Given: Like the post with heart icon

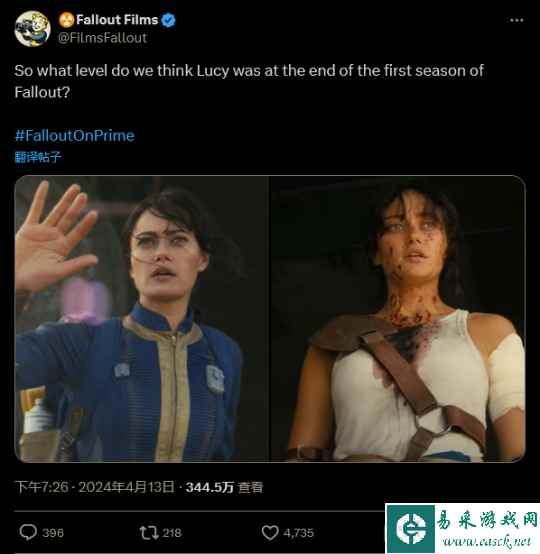Looking at the screenshot, I should [270, 532].
